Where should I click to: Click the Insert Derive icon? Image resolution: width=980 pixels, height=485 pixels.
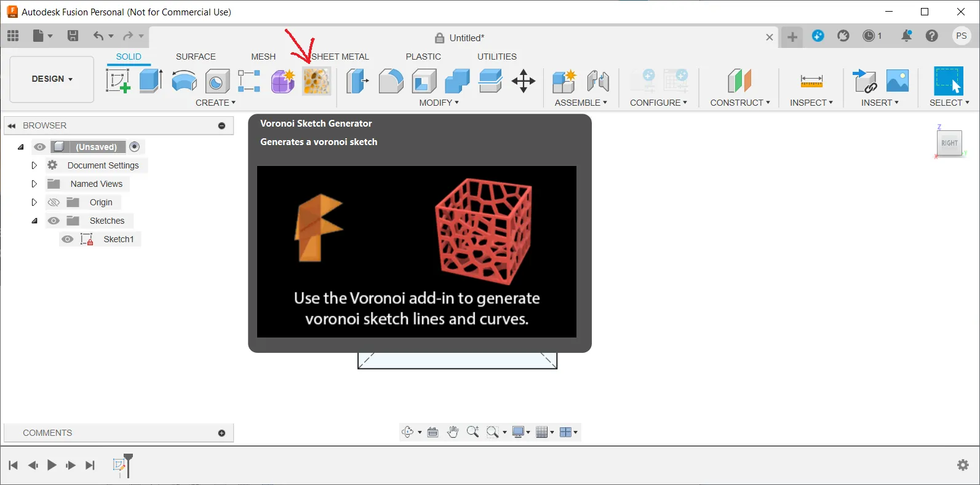864,81
